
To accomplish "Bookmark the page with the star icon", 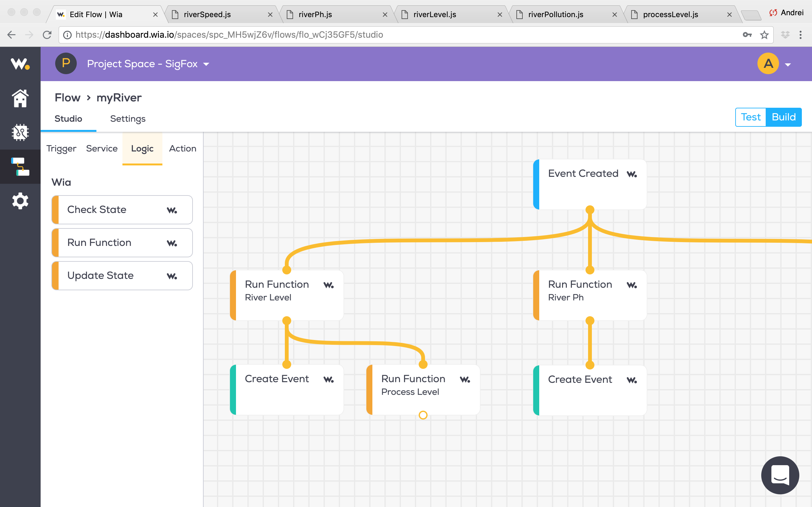I will 764,35.
